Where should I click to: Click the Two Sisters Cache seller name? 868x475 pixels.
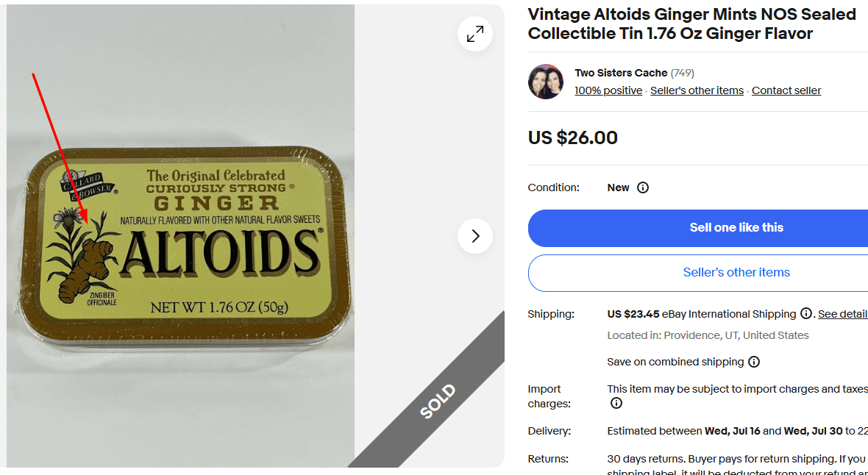pos(619,73)
